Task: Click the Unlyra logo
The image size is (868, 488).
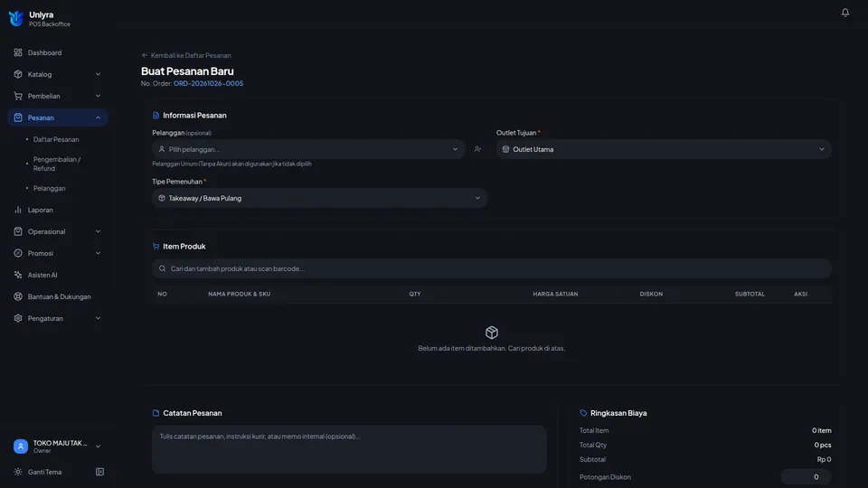Action: click(x=16, y=18)
